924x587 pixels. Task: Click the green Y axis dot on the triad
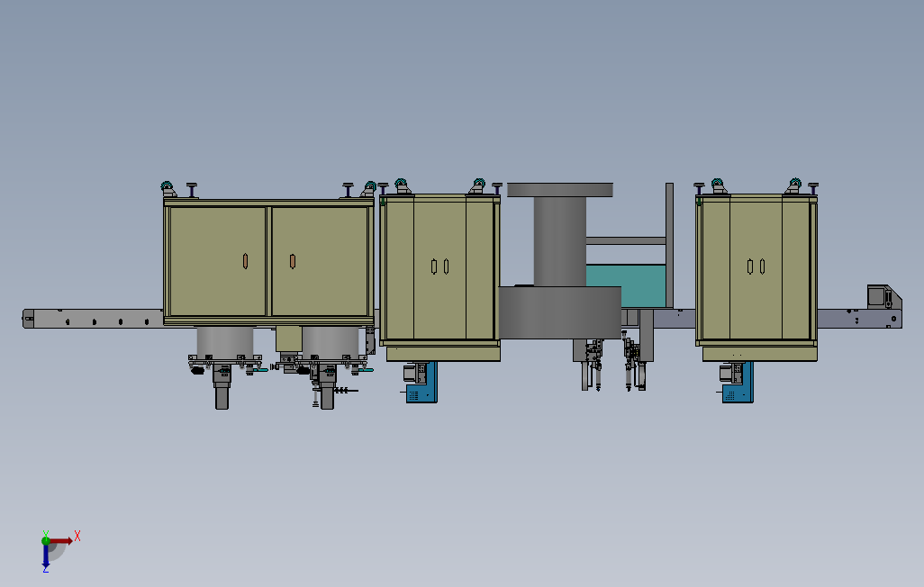tap(45, 540)
